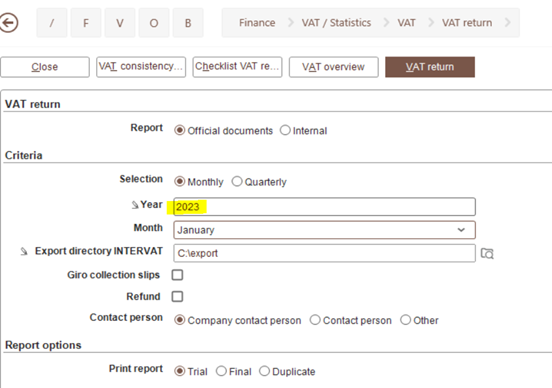Open the VAT / Statistics breadcrumb item

coord(336,23)
